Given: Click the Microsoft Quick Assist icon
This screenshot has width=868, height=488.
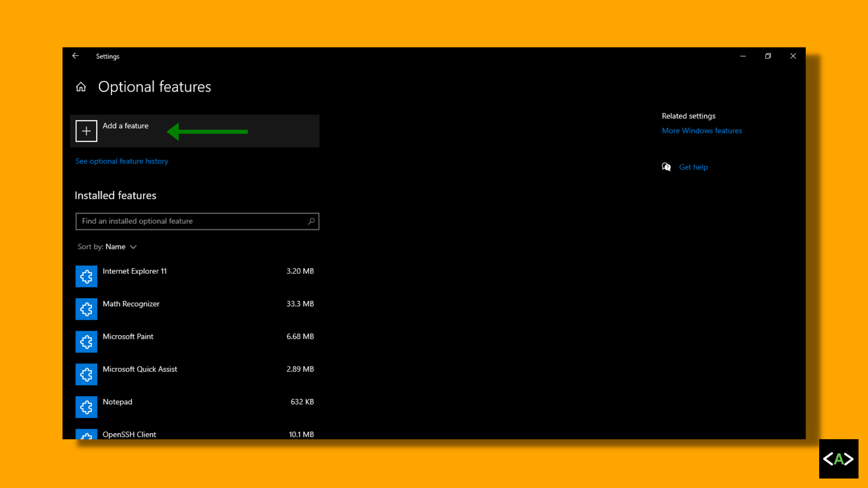Looking at the screenshot, I should pos(86,374).
